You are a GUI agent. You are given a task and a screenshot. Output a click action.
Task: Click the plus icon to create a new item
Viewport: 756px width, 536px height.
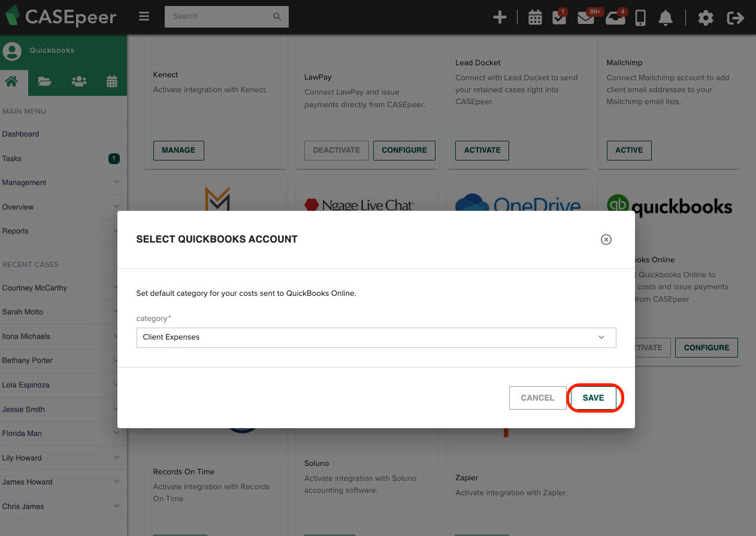point(500,17)
